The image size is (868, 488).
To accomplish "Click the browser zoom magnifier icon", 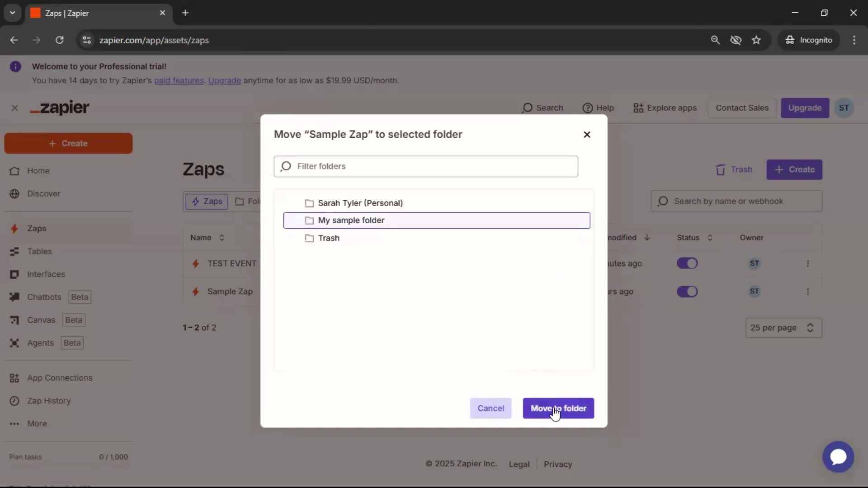I will point(715,40).
